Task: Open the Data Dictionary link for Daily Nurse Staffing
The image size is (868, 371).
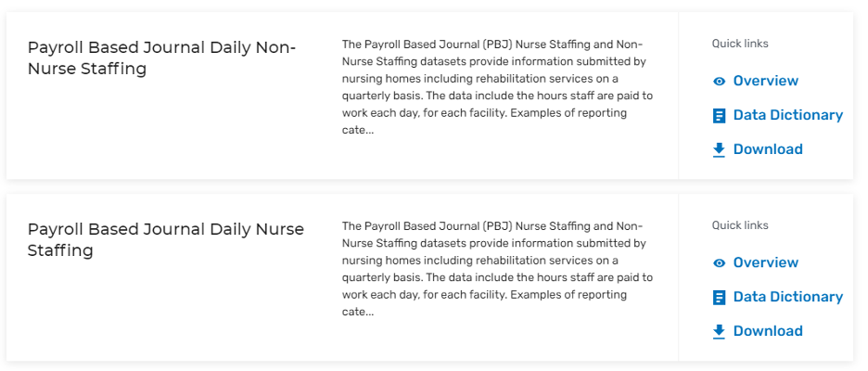Action: click(787, 297)
